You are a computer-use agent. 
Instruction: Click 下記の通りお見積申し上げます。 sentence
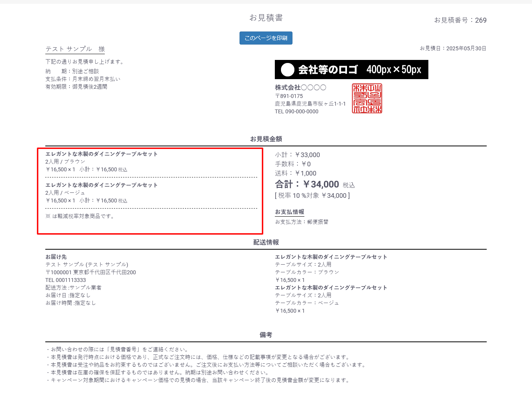tap(85, 62)
